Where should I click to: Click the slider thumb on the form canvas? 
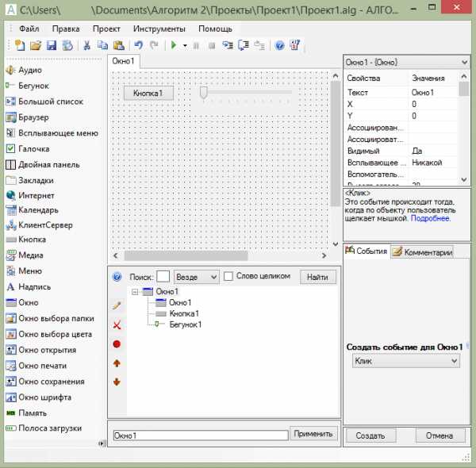tap(204, 93)
